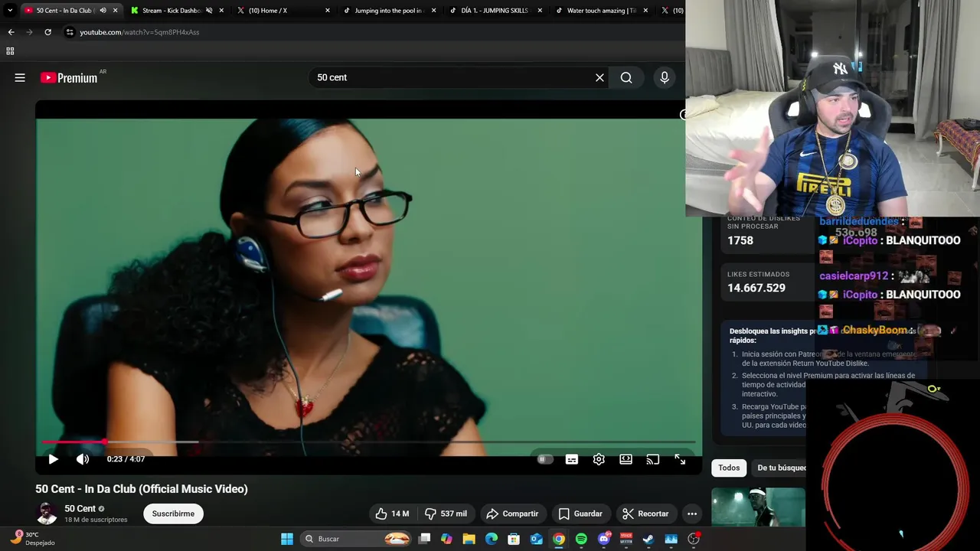Close the 50 Cent - In Da Club tab
Image resolution: width=980 pixels, height=551 pixels.
click(x=116, y=11)
